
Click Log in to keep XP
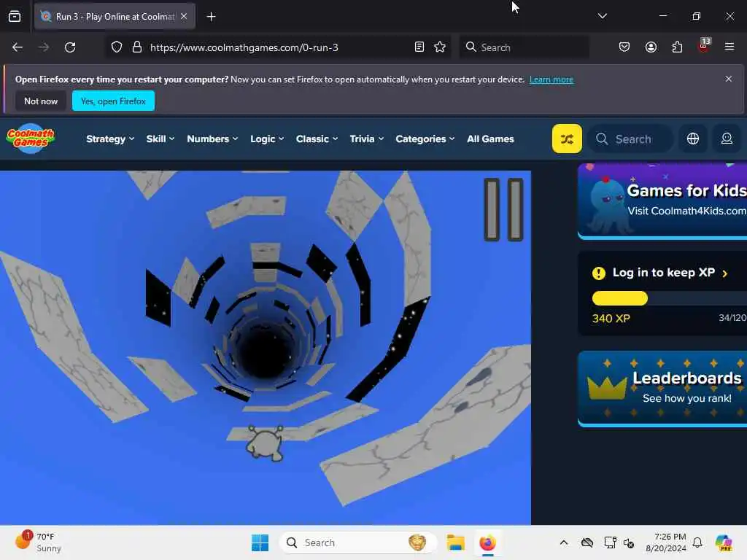pos(663,273)
